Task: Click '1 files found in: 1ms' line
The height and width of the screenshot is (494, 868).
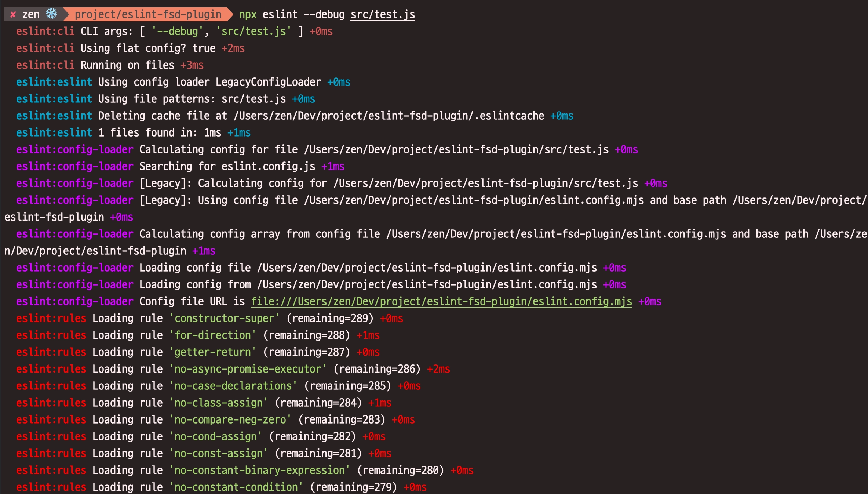Action: 133,133
